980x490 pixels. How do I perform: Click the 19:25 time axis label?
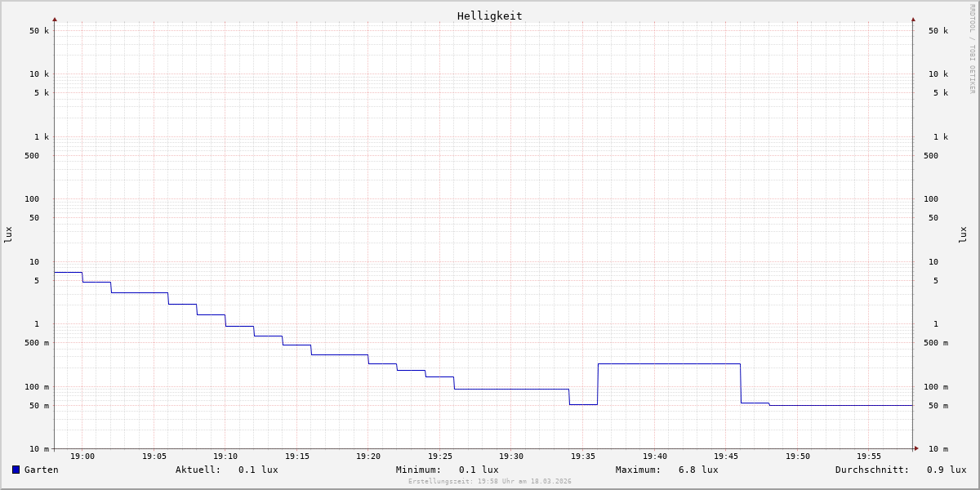440,457
